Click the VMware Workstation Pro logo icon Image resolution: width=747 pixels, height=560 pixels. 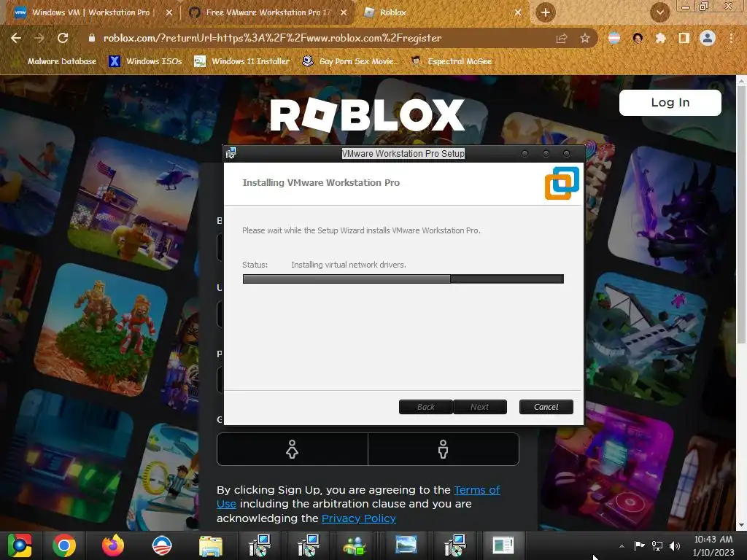(x=562, y=183)
